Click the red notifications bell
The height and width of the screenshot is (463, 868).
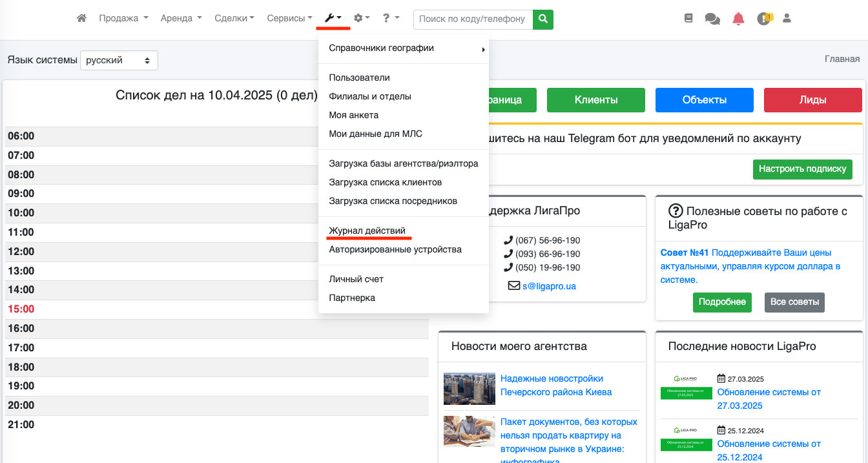tap(738, 19)
